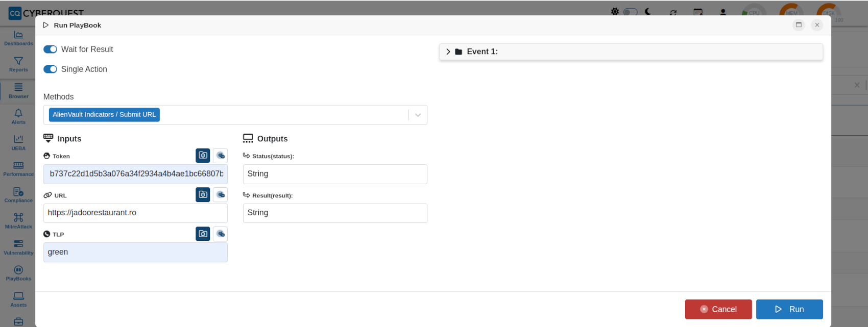The image size is (868, 327).
Task: Click the Status output field
Action: 335,174
